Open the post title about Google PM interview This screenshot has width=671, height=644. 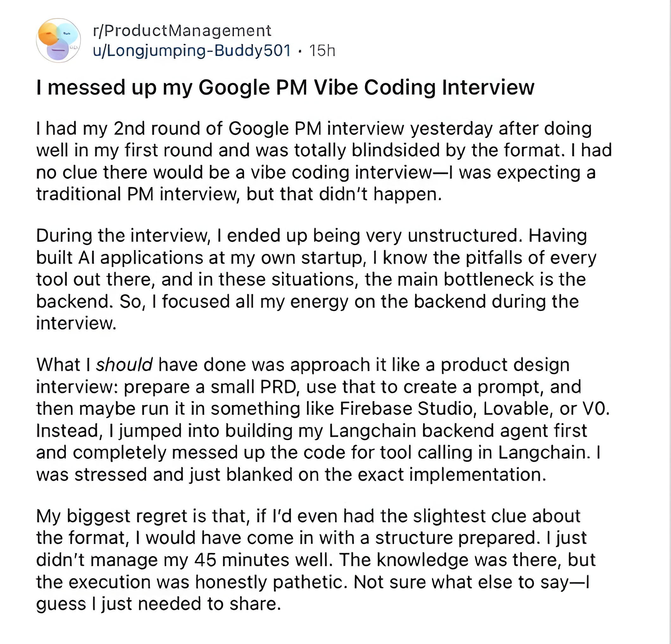click(285, 87)
